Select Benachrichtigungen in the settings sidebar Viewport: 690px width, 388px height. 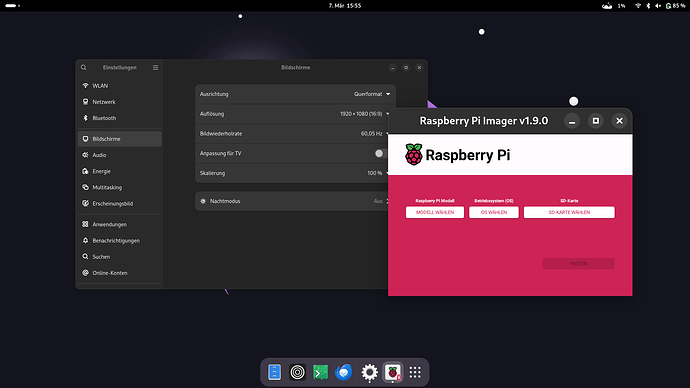pyautogui.click(x=120, y=241)
